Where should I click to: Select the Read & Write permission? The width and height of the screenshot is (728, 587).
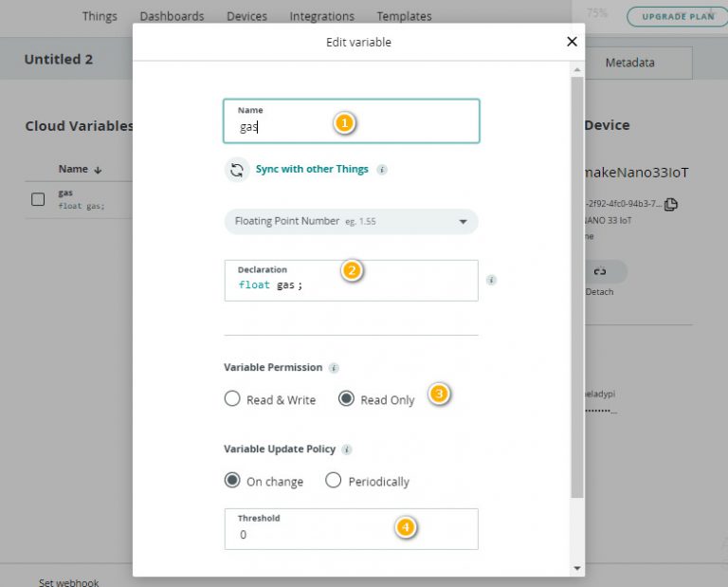(232, 398)
